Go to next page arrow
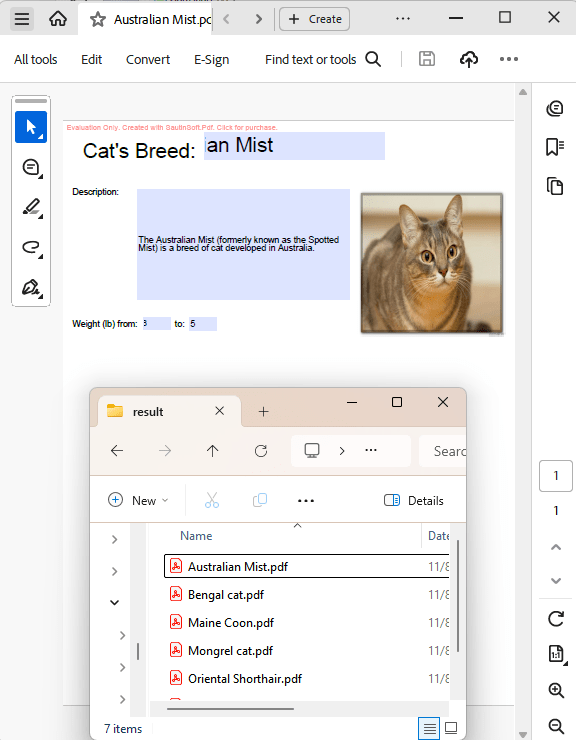 click(x=556, y=580)
